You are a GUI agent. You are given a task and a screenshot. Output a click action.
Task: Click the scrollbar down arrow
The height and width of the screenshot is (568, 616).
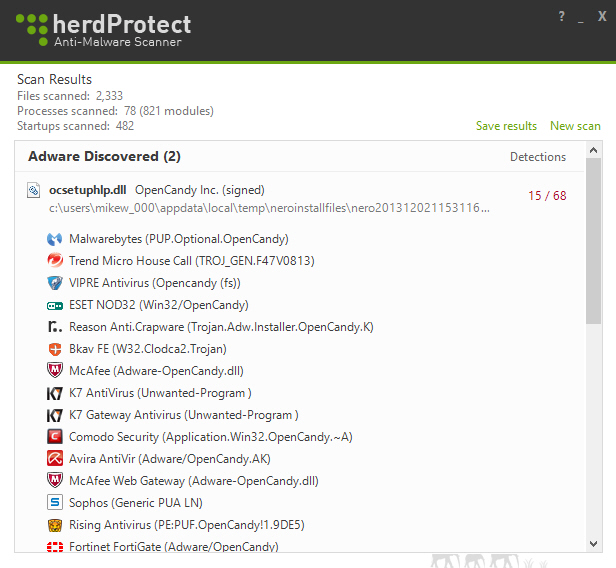pyautogui.click(x=594, y=544)
